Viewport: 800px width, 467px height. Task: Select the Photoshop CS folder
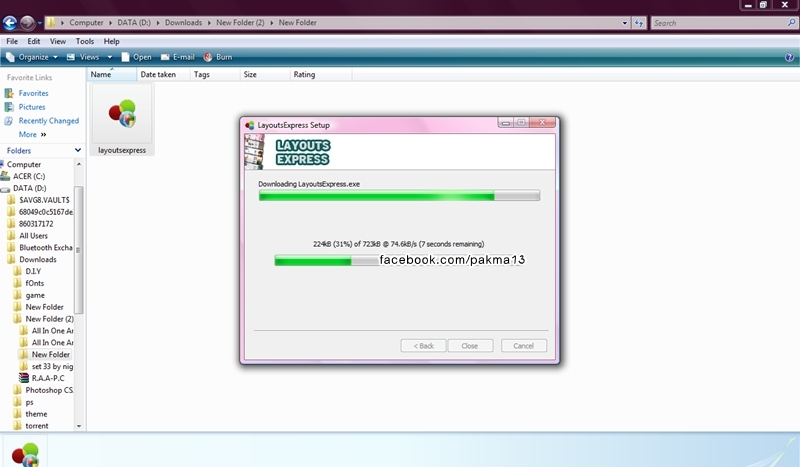(49, 390)
